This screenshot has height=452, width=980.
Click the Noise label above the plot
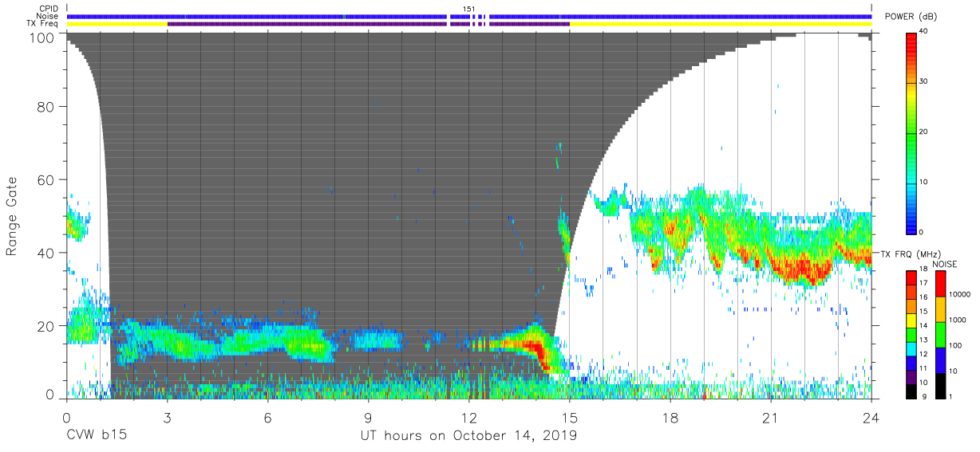pos(46,16)
